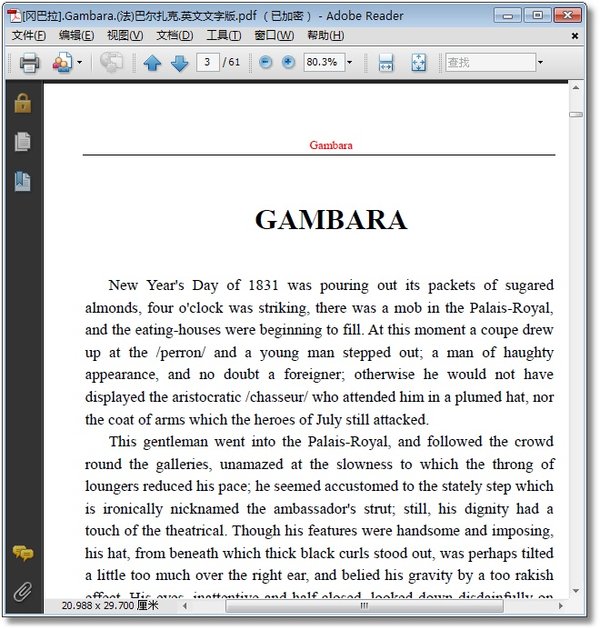This screenshot has width=600, height=630.
Task: Minimize the Adobe Reader window
Action: 508,16
